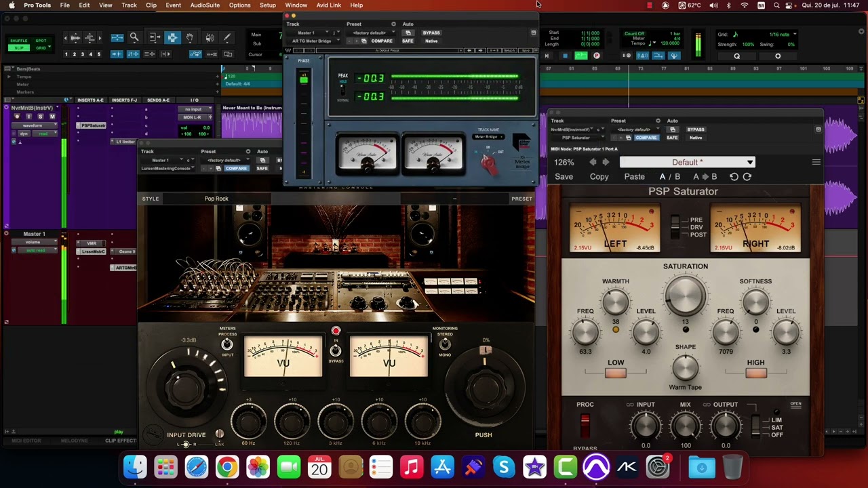Click Save in PSP Saturator
Viewport: 868px width, 488px height.
pyautogui.click(x=564, y=177)
